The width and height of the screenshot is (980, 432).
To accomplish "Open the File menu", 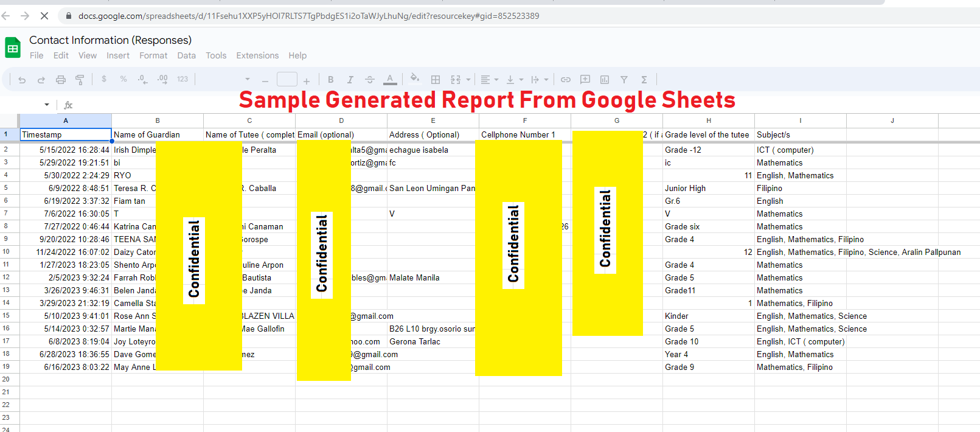I will point(36,55).
